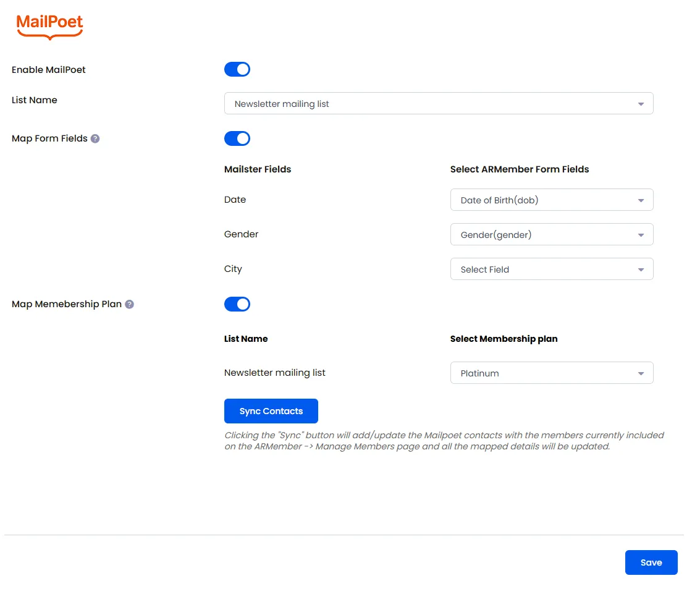
Task: Click Newsletter mailing list row text
Action: tap(274, 373)
